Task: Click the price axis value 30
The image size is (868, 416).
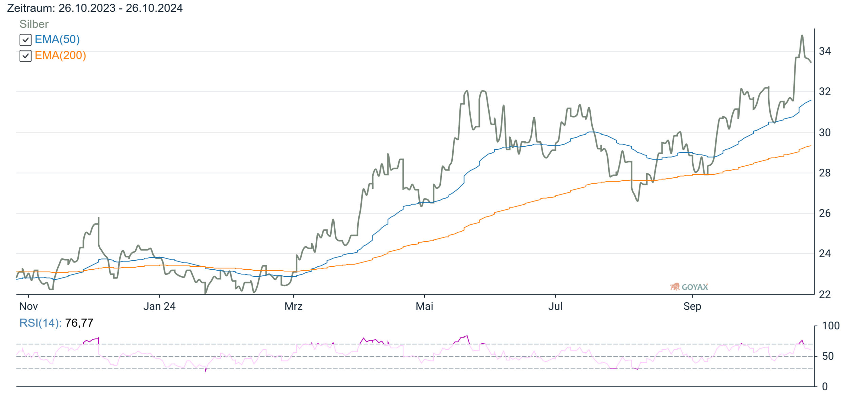Action: coord(825,132)
